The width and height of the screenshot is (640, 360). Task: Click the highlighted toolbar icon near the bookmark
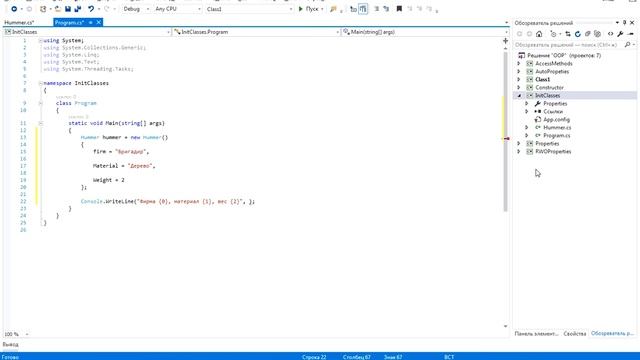363,9
